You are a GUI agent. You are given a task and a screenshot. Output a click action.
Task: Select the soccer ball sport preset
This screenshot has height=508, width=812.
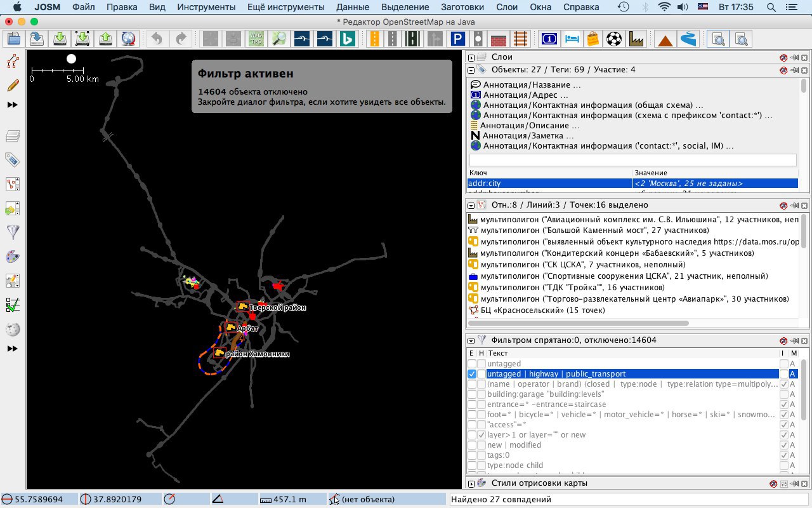[614, 39]
